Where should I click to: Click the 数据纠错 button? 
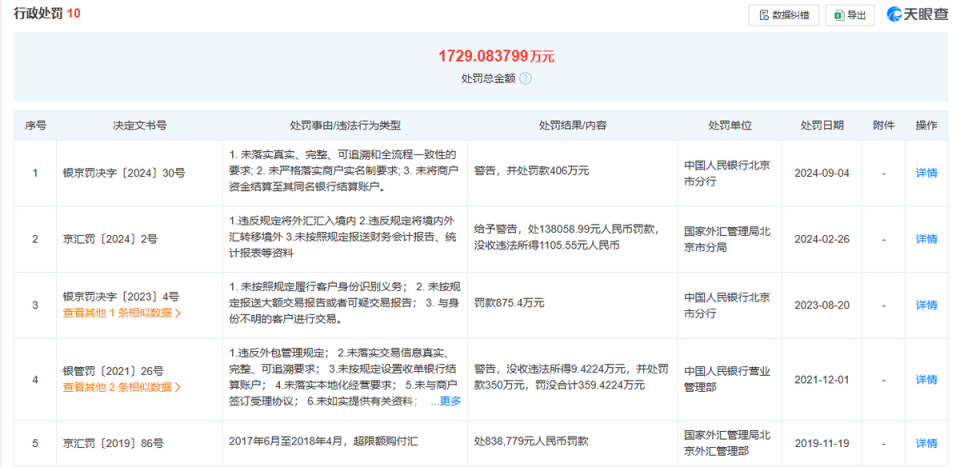pyautogui.click(x=783, y=15)
